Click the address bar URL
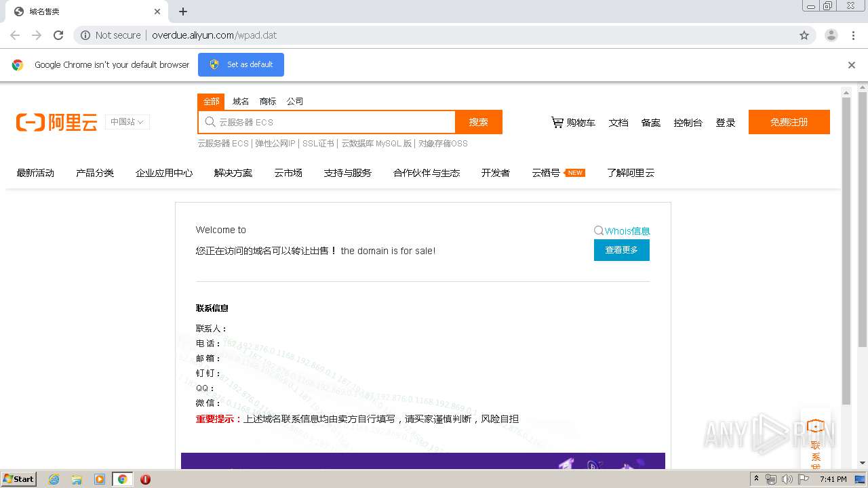The width and height of the screenshot is (868, 488). point(214,35)
